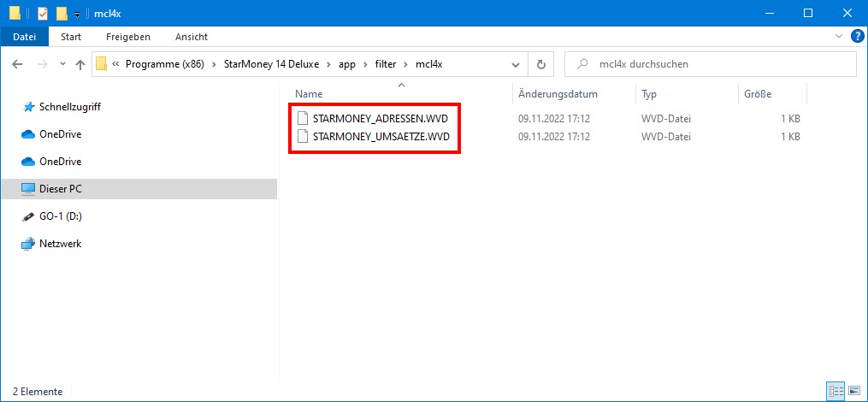The width and height of the screenshot is (868, 402).
Task: Click date 09.11.2022 17:12 of ADRESSEN file
Action: pyautogui.click(x=553, y=119)
